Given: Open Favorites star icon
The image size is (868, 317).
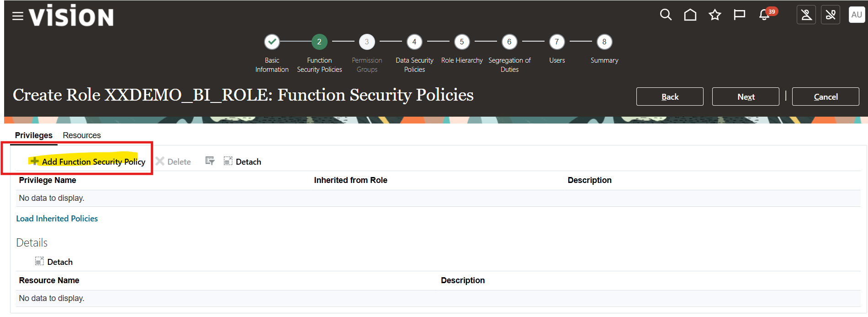Looking at the screenshot, I should point(715,15).
